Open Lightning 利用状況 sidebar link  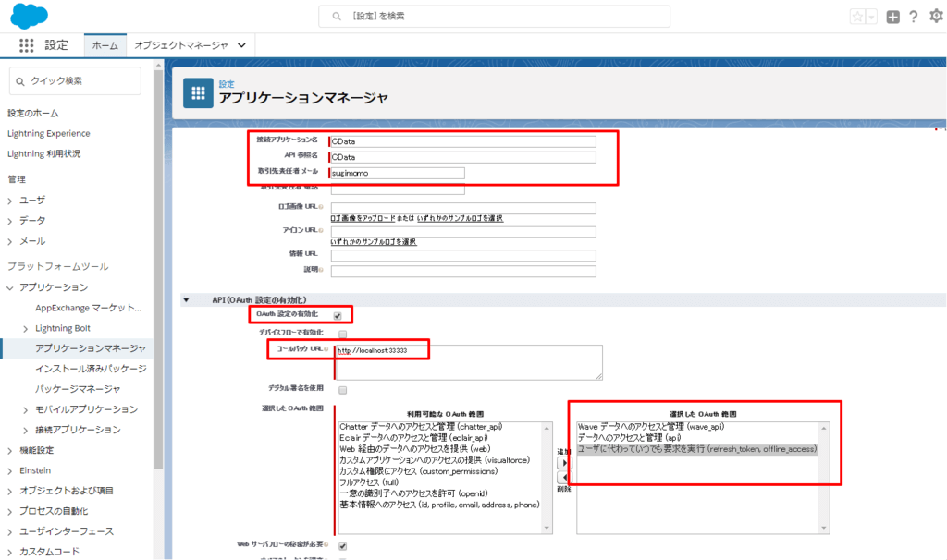[43, 154]
